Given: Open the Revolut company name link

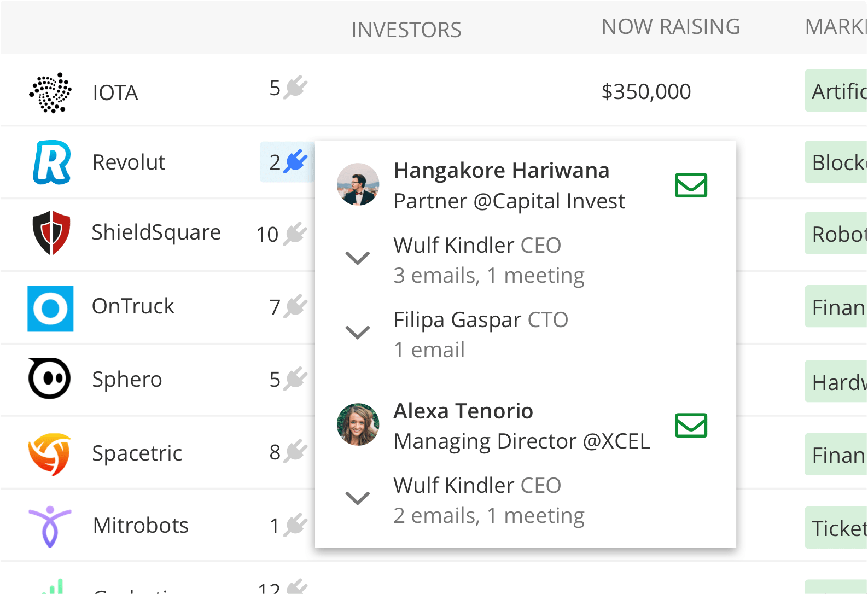Looking at the screenshot, I should (x=129, y=162).
